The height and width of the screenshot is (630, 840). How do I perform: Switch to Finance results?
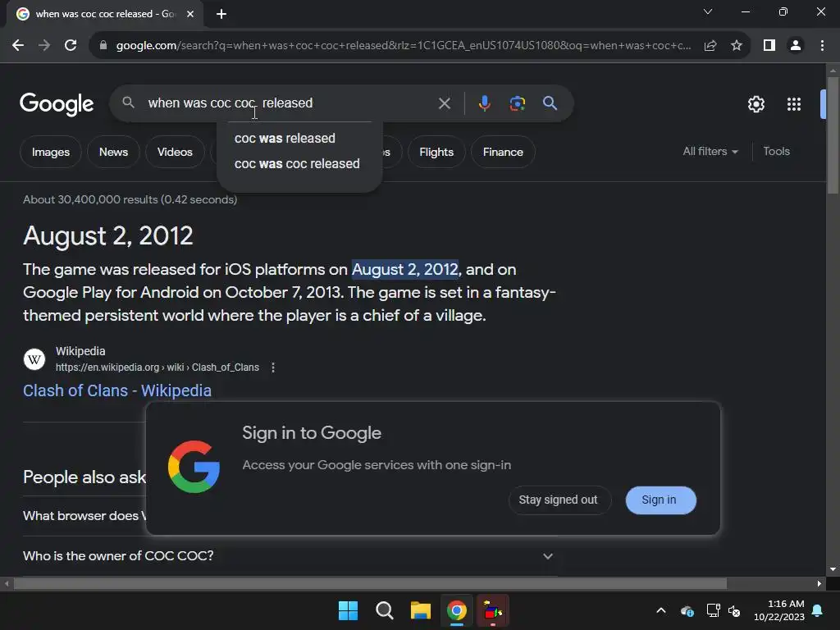[503, 152]
